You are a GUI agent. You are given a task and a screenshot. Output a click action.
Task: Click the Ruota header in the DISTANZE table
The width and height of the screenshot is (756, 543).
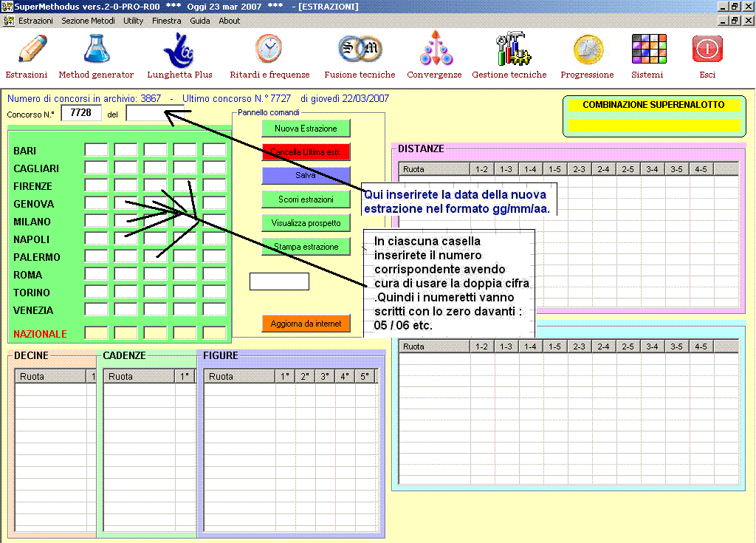click(434, 169)
